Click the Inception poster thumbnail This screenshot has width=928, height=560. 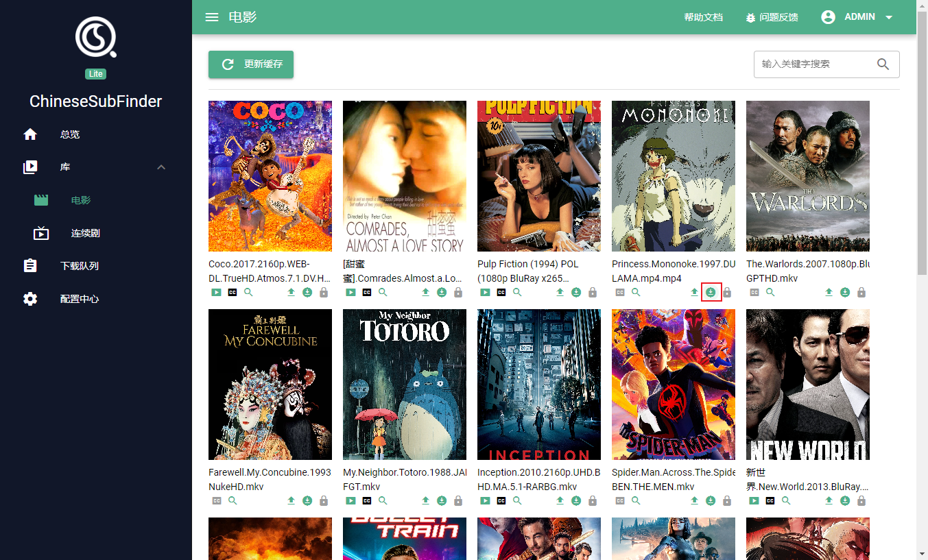click(x=539, y=385)
